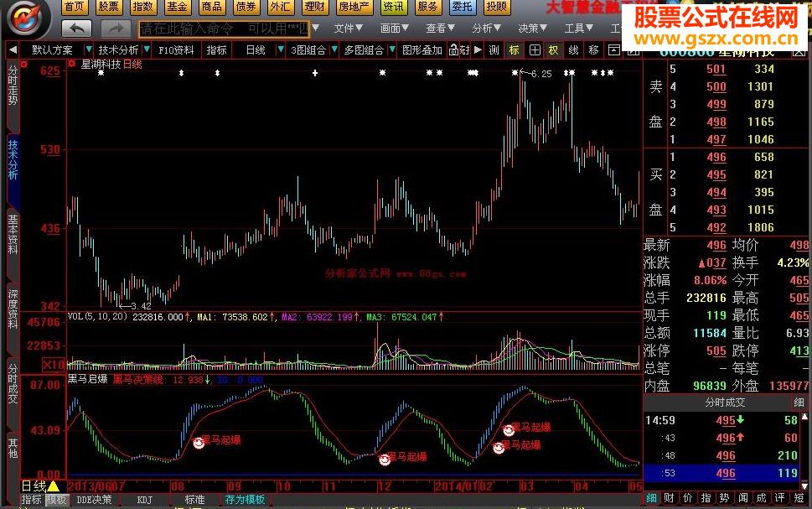
Task: Select the KDJ bottom tab
Action: [144, 500]
